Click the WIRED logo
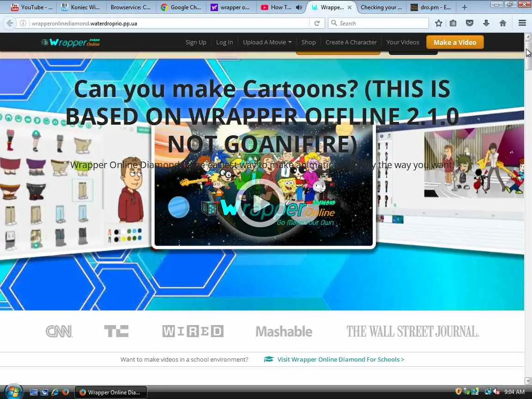This screenshot has width=532, height=399. coord(193,331)
